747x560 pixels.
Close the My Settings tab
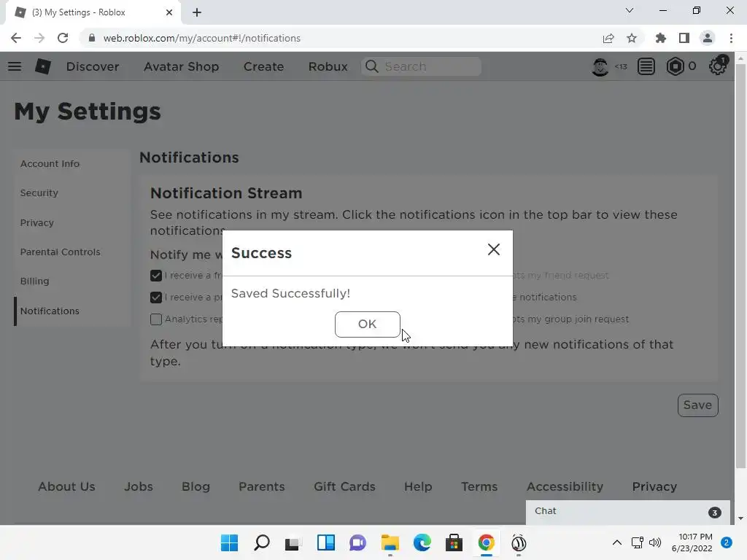point(169,12)
